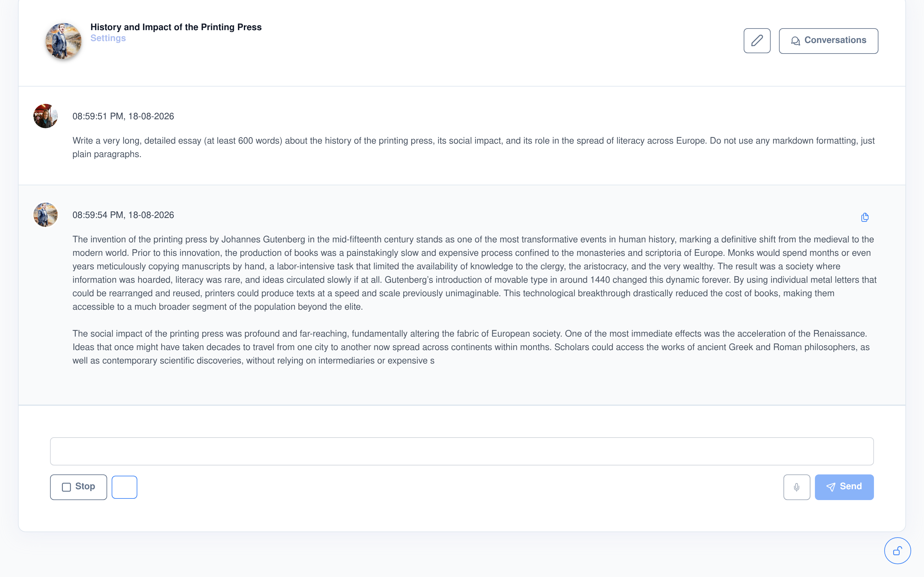Click the pencil edit icon in header
924x577 pixels.
pos(757,40)
